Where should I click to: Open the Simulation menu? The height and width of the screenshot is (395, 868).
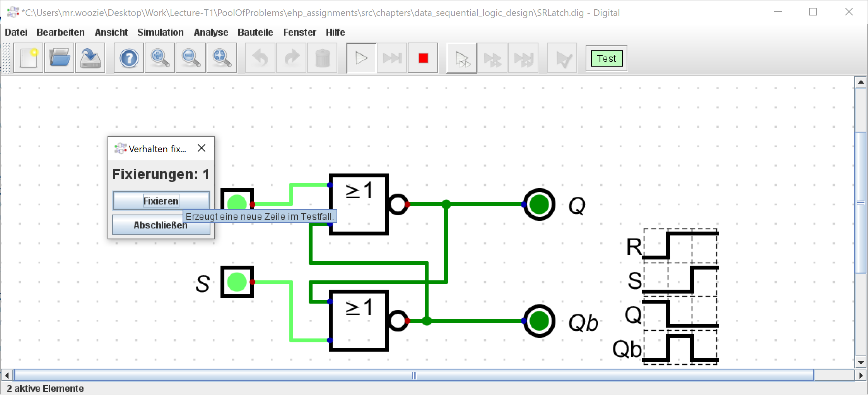161,32
